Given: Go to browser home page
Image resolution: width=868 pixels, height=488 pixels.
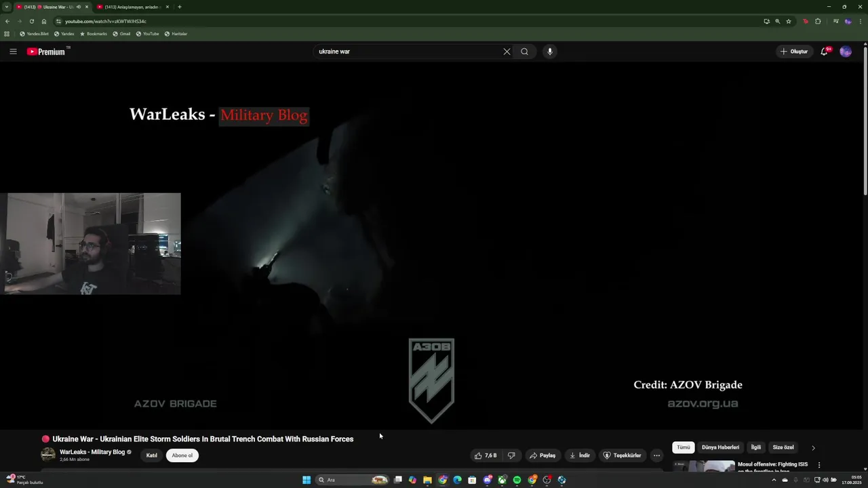Looking at the screenshot, I should pos(44,21).
